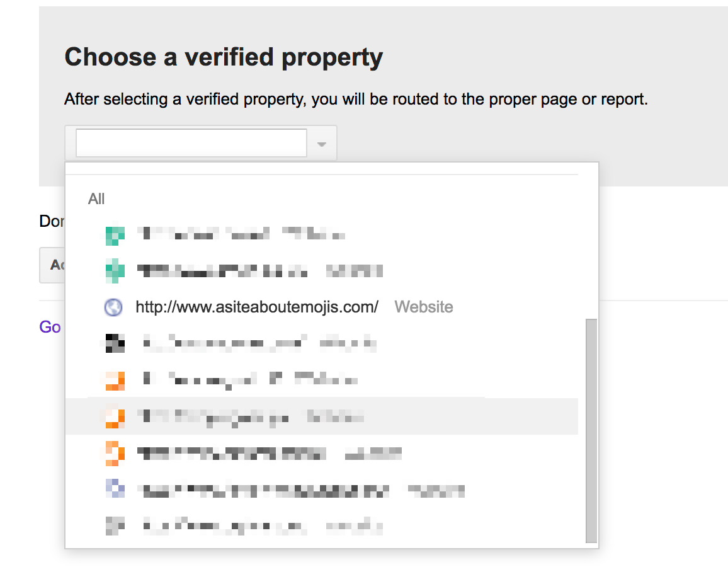Click the globe icon beside asiteaboutemojis.com

coord(113,307)
